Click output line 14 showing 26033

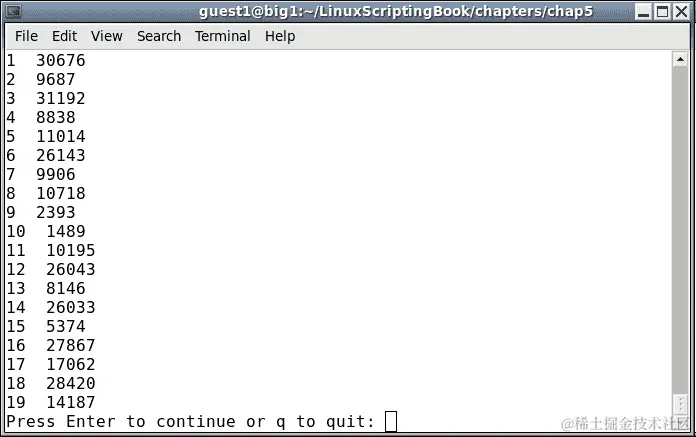click(x=51, y=307)
